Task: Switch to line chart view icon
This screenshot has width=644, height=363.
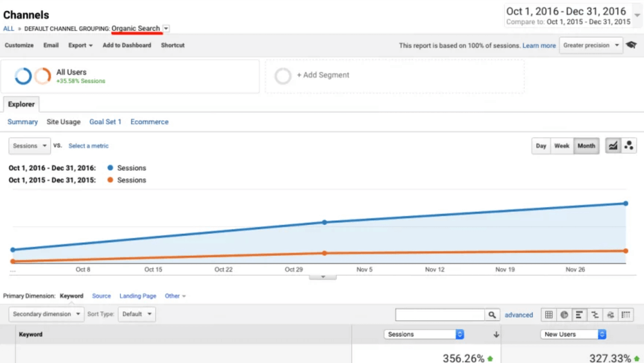Action: (x=613, y=146)
